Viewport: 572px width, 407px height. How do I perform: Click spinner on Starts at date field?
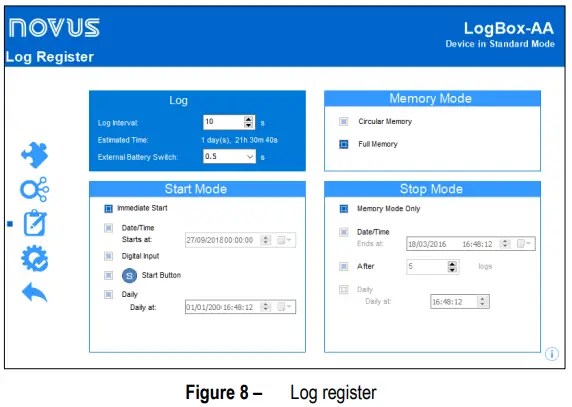pyautogui.click(x=266, y=240)
